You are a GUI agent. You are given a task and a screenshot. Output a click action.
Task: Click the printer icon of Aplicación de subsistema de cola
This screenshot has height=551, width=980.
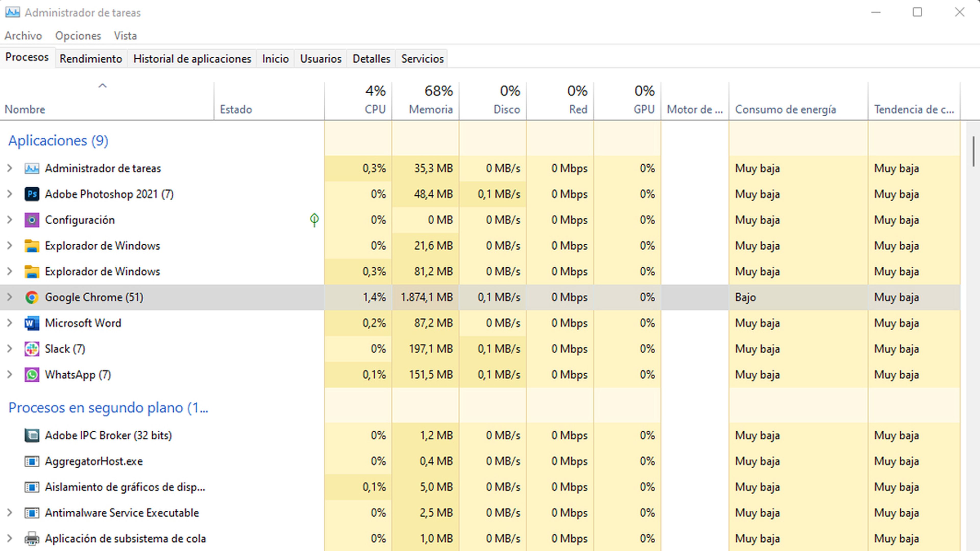click(x=32, y=539)
